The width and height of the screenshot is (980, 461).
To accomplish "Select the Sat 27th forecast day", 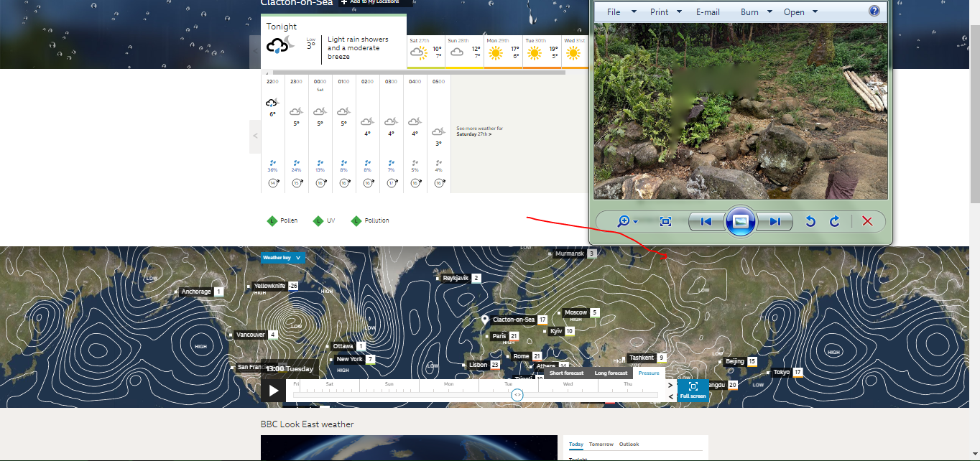I will (426, 52).
